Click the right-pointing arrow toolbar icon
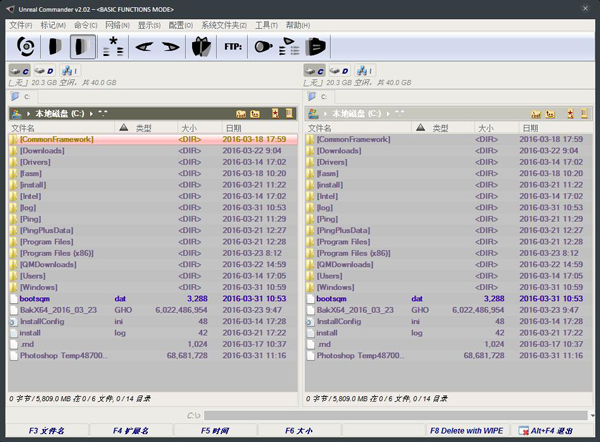The image size is (600, 442). [x=170, y=47]
